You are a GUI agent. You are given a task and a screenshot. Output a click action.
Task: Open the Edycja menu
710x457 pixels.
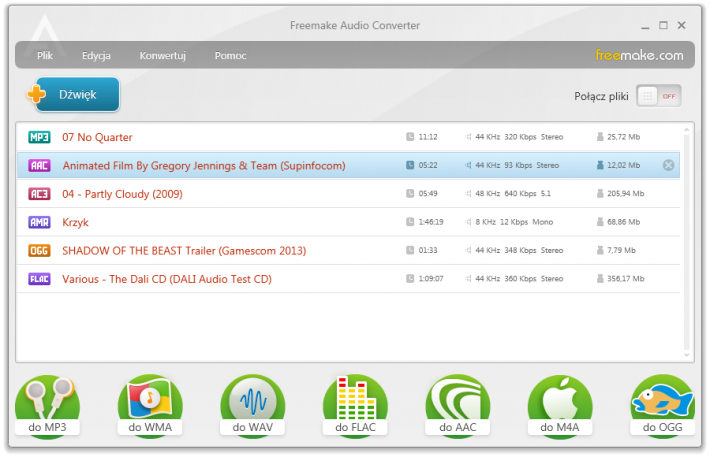[96, 56]
